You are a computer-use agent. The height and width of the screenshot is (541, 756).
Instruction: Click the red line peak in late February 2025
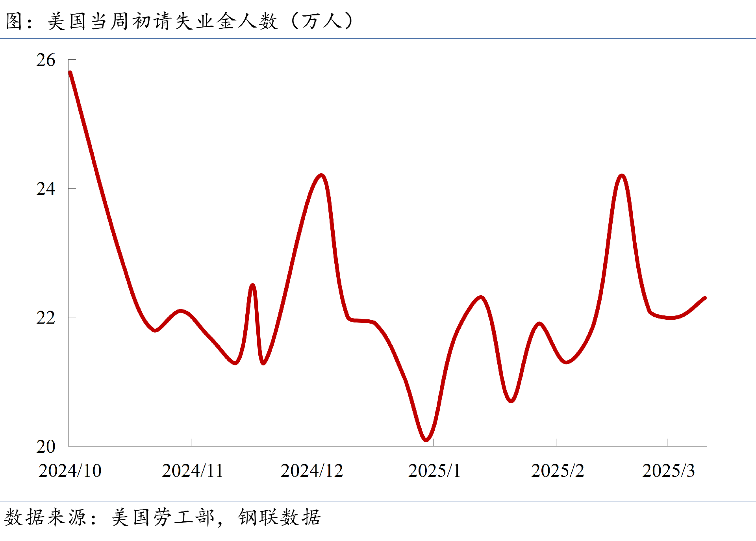point(622,176)
